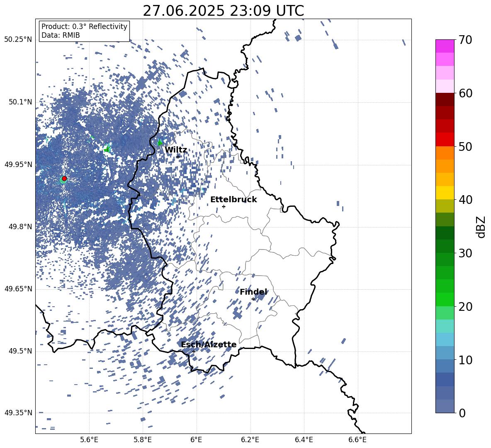Click the green echo spot west of Wiltz
491x448 pixels.
(160, 143)
